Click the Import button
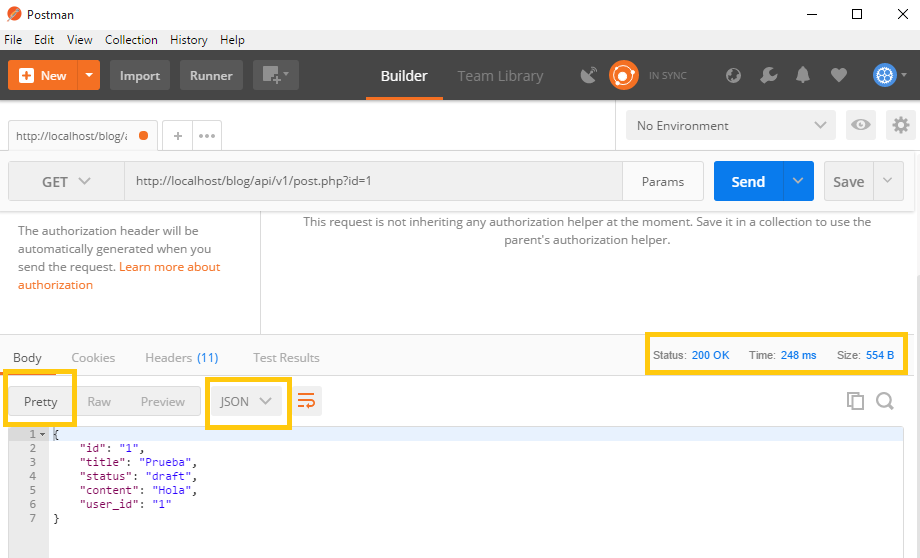 point(140,75)
